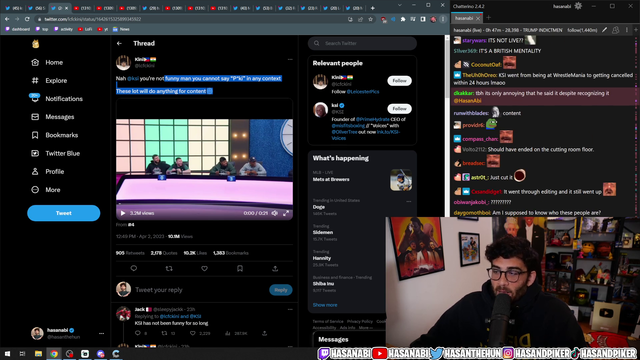Screen dimensions: 640x360
Task: Open the activity bookmark
Action: click(x=63, y=29)
